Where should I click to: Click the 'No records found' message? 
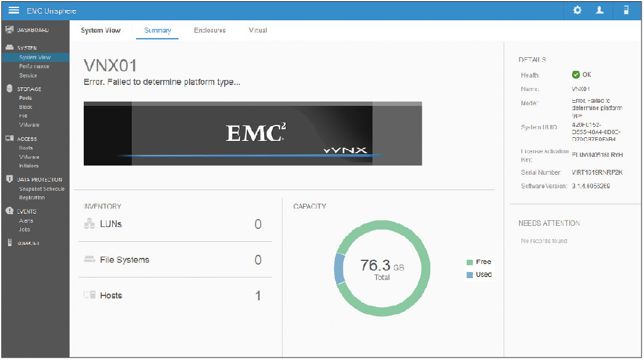[x=544, y=241]
